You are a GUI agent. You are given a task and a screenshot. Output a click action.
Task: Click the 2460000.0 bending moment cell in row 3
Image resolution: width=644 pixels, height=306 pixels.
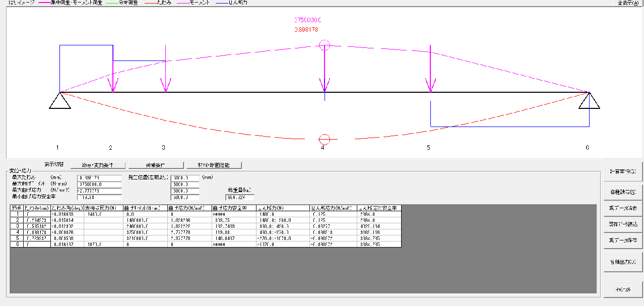pyautogui.click(x=146, y=226)
